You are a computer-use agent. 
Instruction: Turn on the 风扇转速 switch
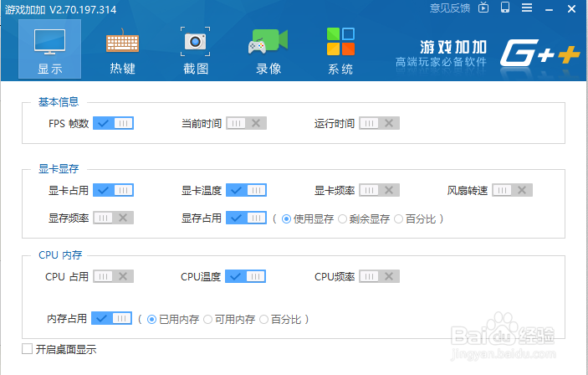pos(512,190)
